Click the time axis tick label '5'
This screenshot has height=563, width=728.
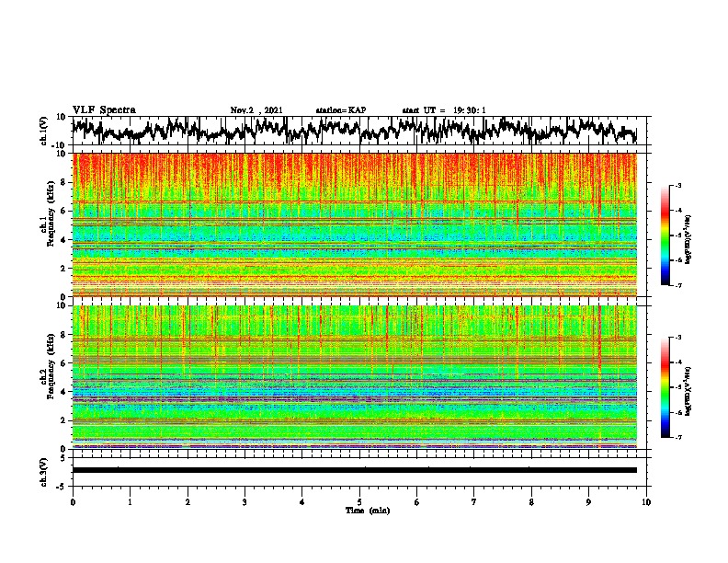coord(359,502)
